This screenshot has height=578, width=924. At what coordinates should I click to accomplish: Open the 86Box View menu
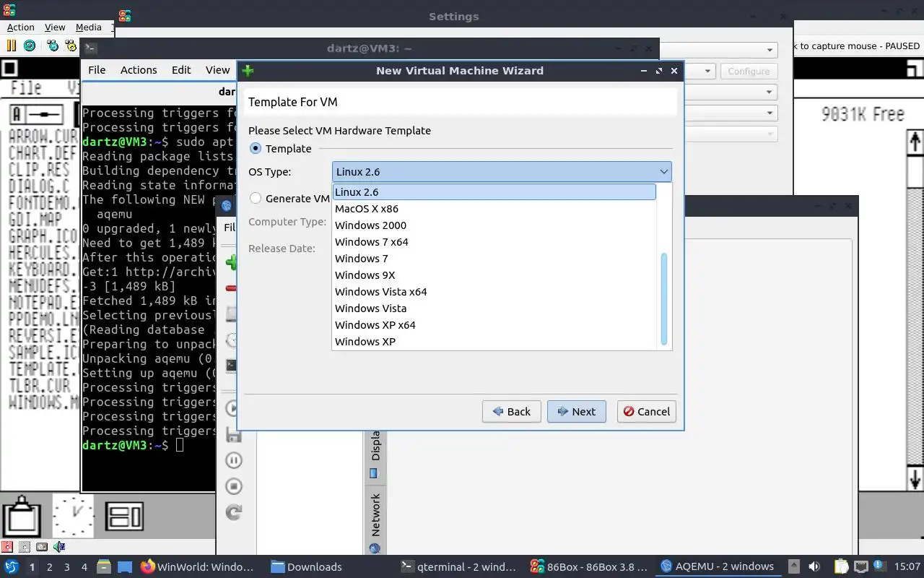pos(55,27)
